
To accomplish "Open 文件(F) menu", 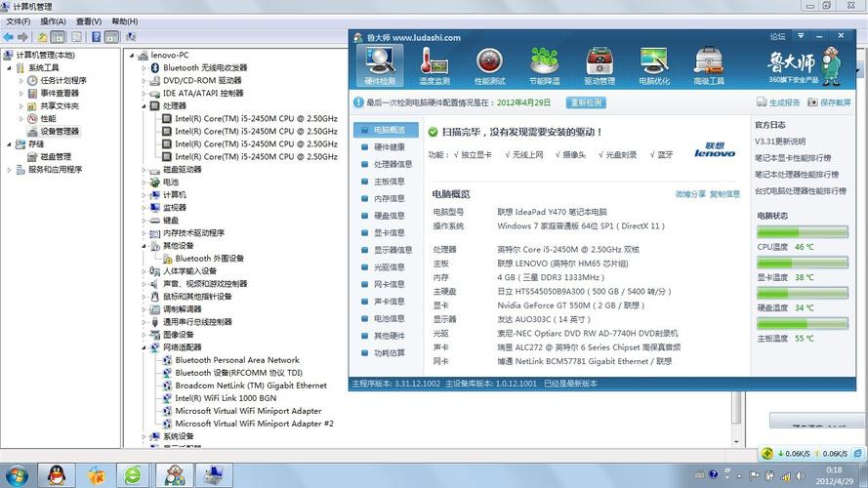I will pos(19,21).
